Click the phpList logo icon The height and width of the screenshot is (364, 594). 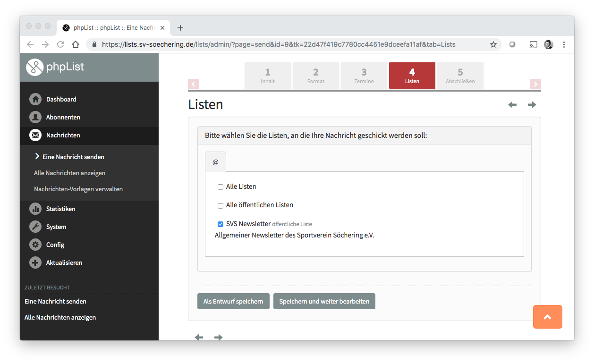tap(34, 67)
